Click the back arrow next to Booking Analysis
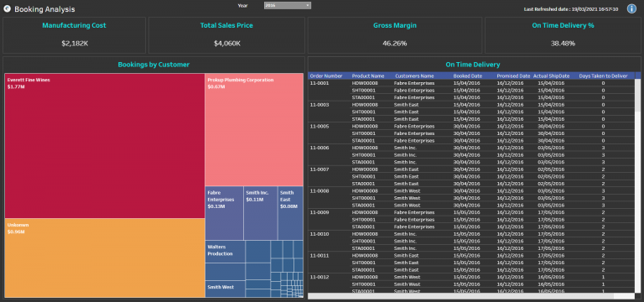The width and height of the screenshot is (644, 302). (x=7, y=8)
